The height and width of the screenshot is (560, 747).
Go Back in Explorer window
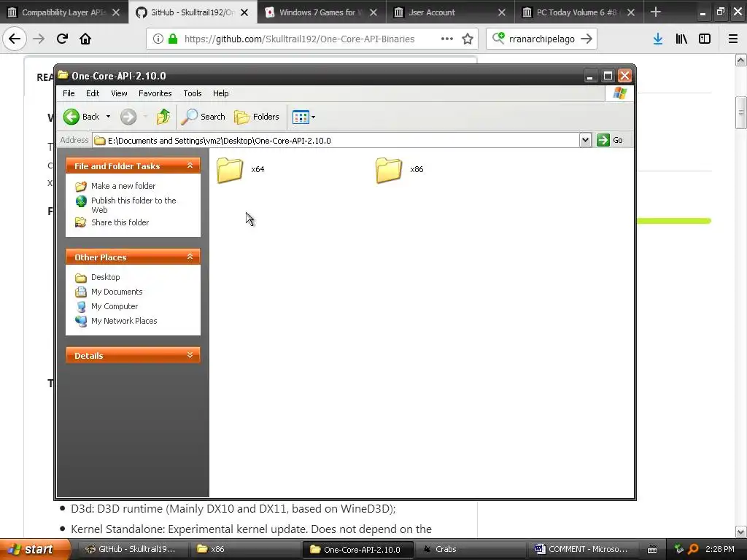82,117
